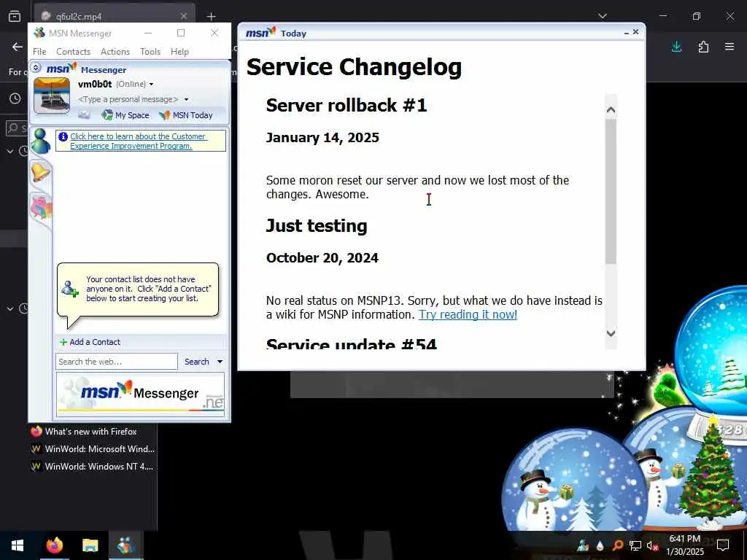The image size is (747, 560).
Task: Open the Tools menu
Action: tap(150, 52)
